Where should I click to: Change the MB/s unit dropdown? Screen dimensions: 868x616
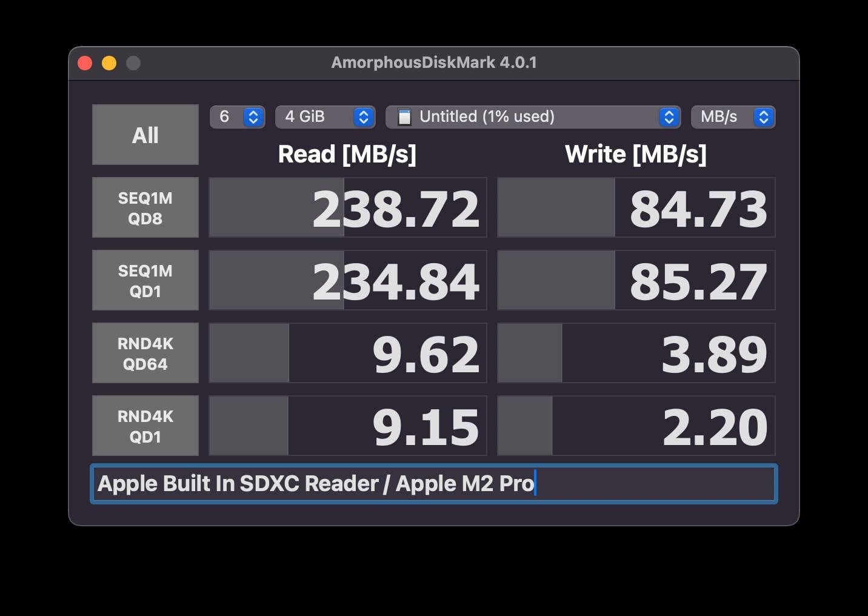pyautogui.click(x=733, y=117)
